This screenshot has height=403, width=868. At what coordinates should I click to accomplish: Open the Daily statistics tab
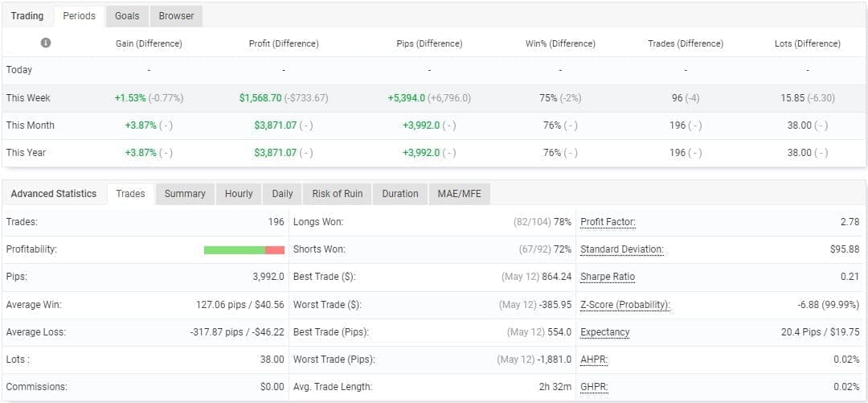click(x=282, y=194)
